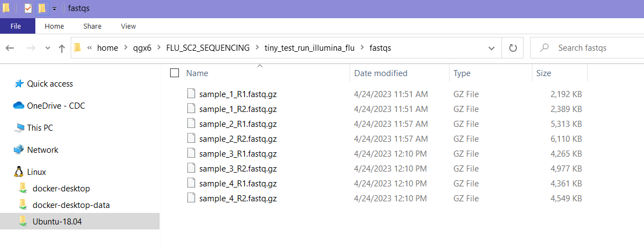Image resolution: width=644 pixels, height=246 pixels.
Task: Open the Recent locations chevron
Action: (47, 49)
